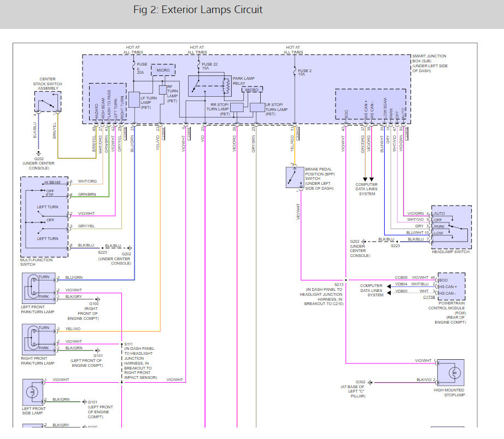Click circuit code 'VDB04'
The width and height of the screenshot is (504, 439).
coord(401,284)
